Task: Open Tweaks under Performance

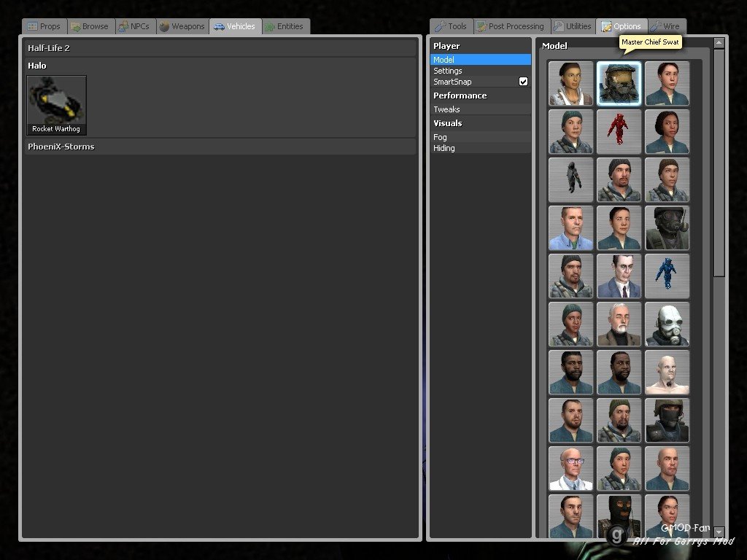Action: coord(480,109)
